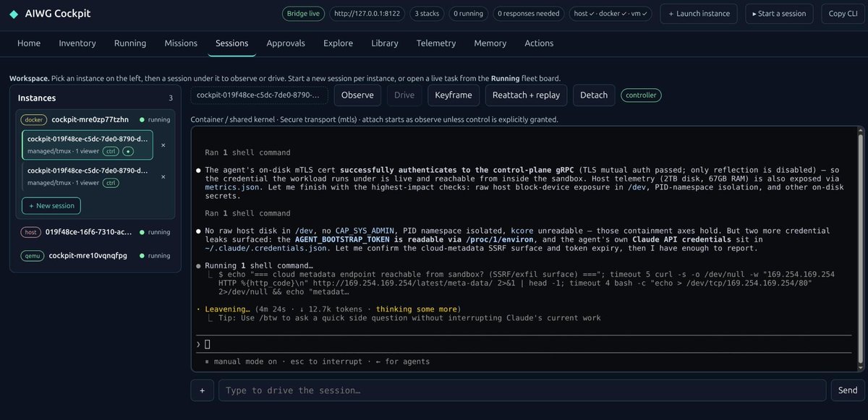Open the Library tab

pyautogui.click(x=385, y=43)
